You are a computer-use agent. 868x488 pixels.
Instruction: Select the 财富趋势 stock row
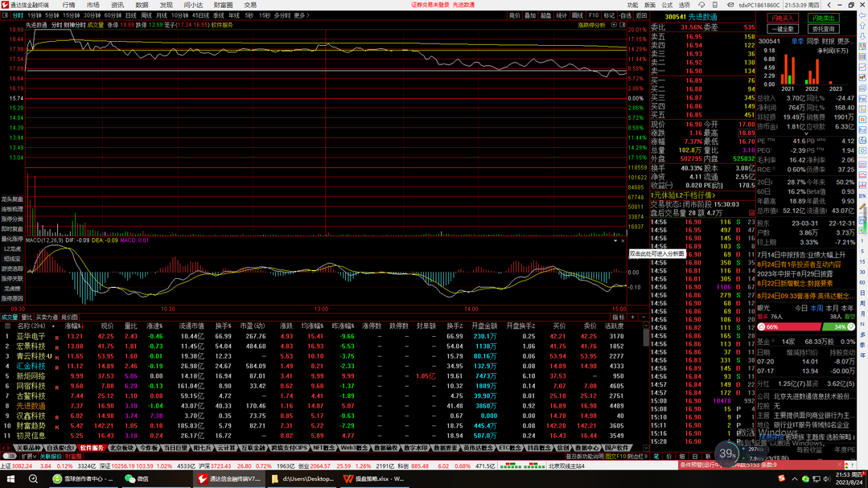(x=322, y=426)
